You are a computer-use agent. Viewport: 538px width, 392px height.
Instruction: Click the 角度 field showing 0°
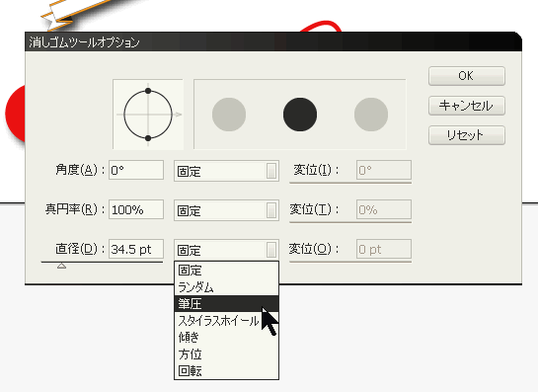click(x=136, y=170)
